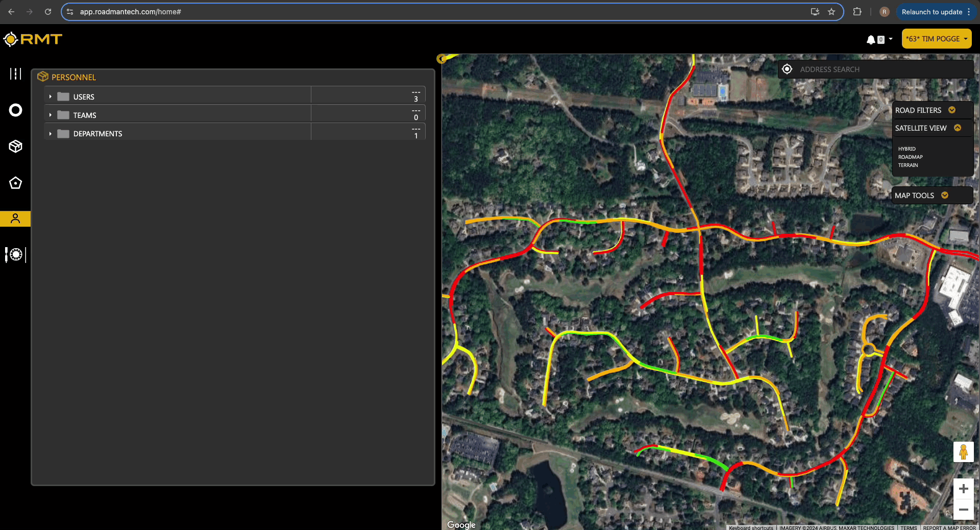This screenshot has height=530, width=980.
Task: Click the gear settings icon at sidebar bottom
Action: tap(15, 255)
